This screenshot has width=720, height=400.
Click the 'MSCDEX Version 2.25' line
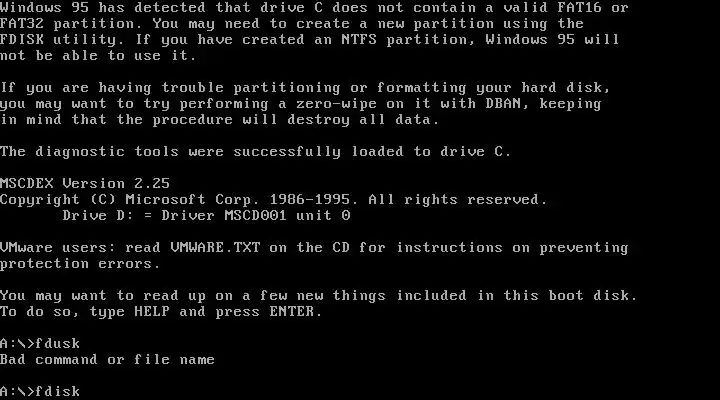click(x=85, y=183)
